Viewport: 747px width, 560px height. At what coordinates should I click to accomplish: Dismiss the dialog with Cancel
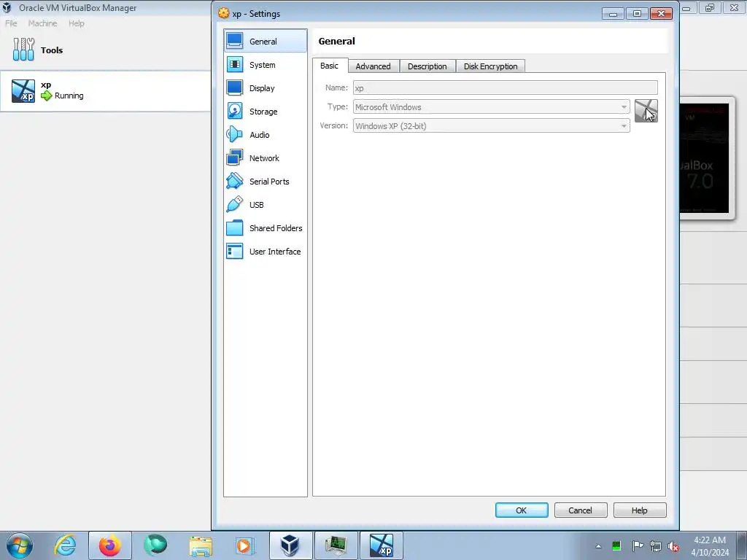coord(581,510)
